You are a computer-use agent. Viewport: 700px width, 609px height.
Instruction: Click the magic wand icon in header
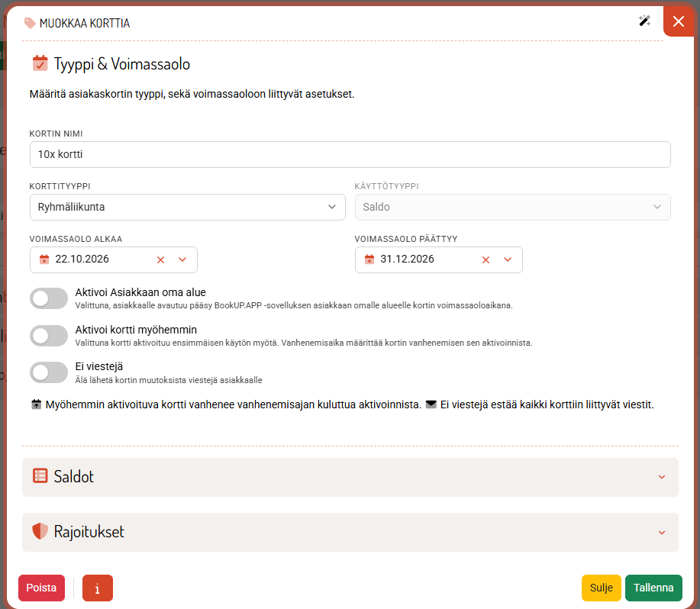[644, 21]
